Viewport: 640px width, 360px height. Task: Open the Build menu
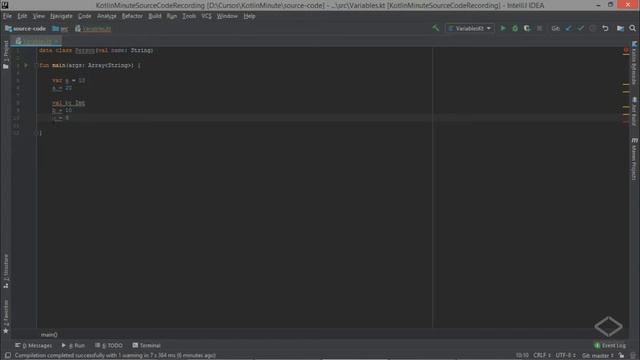point(155,16)
